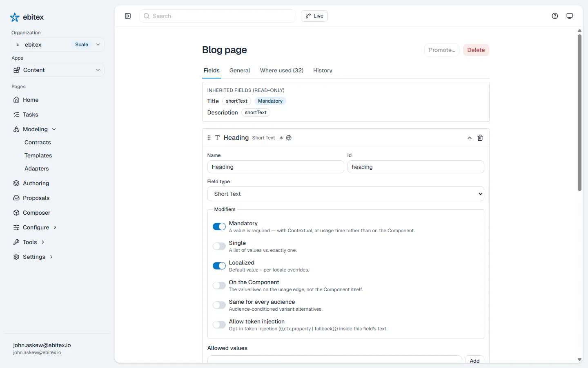Click the ebitex star logo
Image resolution: width=588 pixels, height=368 pixels.
click(x=15, y=17)
